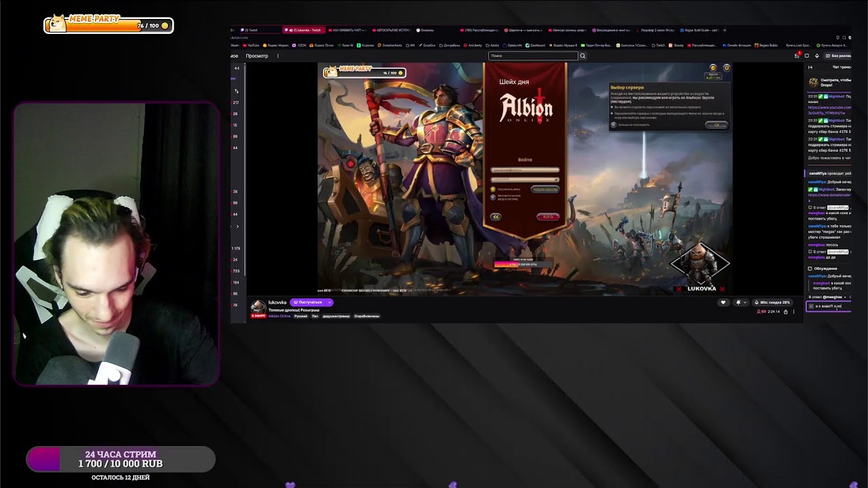Open lukovvka channel avatar
This screenshot has width=868, height=488.
click(258, 307)
